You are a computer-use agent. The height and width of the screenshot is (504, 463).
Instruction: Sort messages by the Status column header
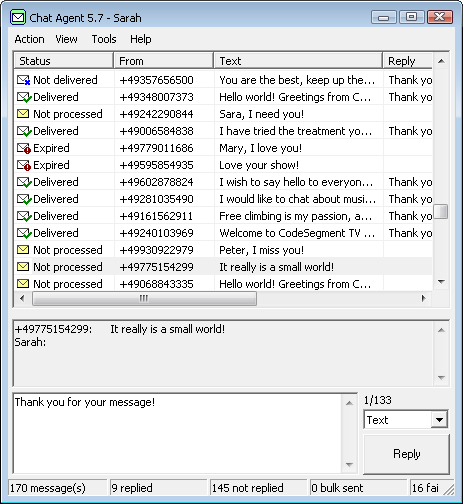pos(64,61)
